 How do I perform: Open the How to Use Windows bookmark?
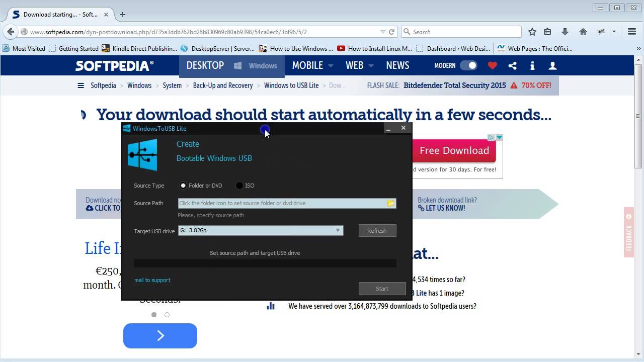point(296,49)
